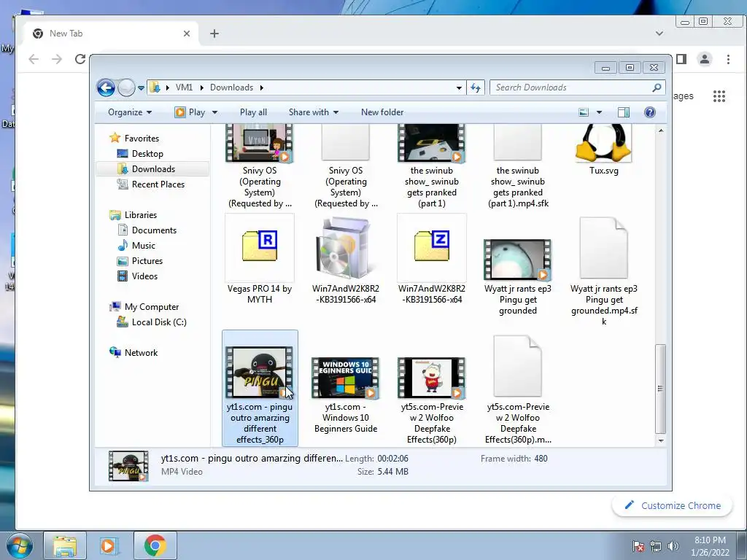Select the swinub show video thumbnail

point(431,143)
